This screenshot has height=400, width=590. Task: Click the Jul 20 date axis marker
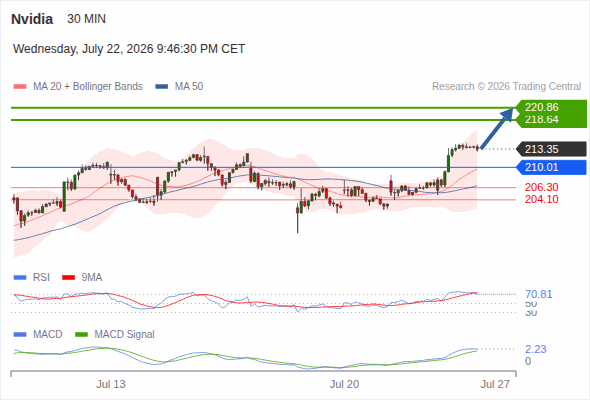[344, 384]
